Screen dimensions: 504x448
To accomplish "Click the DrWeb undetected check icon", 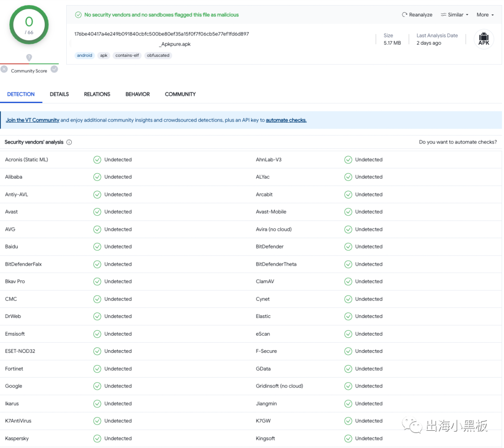I will coord(97,317).
